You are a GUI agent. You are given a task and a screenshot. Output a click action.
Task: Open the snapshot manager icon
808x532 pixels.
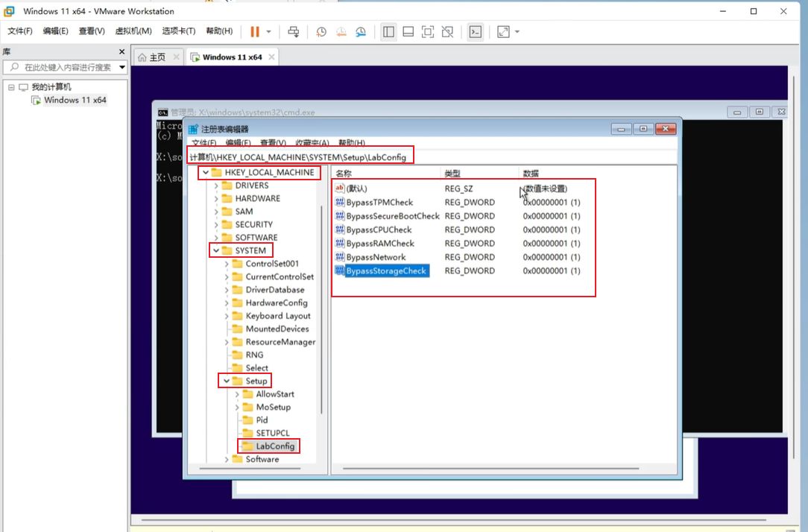(x=361, y=31)
